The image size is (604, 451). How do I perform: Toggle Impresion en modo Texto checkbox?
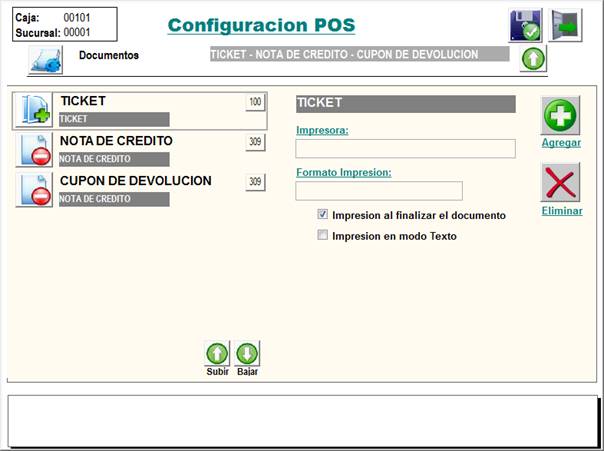[x=322, y=235]
